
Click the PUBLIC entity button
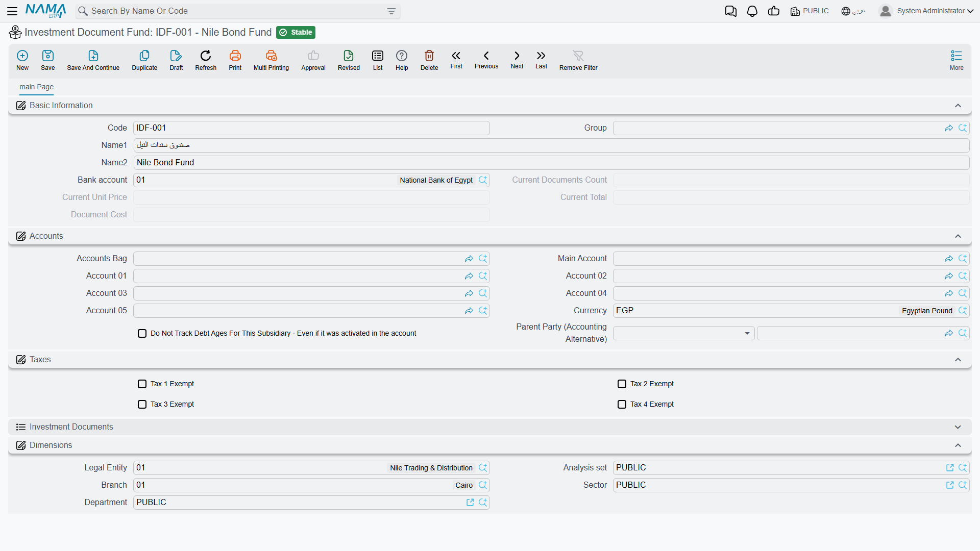[x=810, y=11]
